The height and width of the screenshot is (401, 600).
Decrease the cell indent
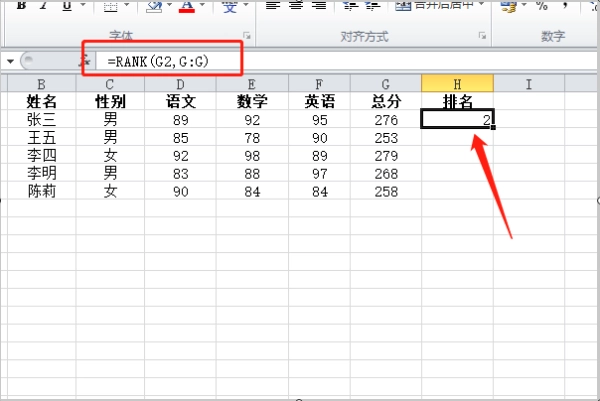(x=350, y=5)
